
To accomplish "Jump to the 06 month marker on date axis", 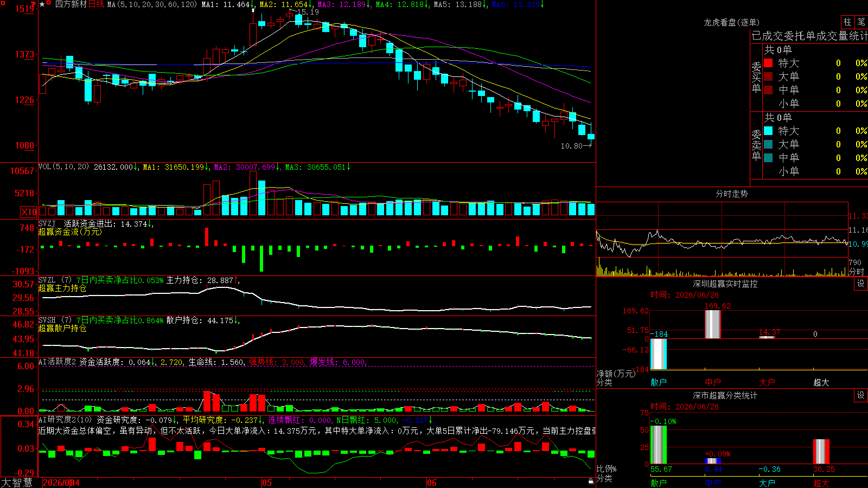I will 432,483.
